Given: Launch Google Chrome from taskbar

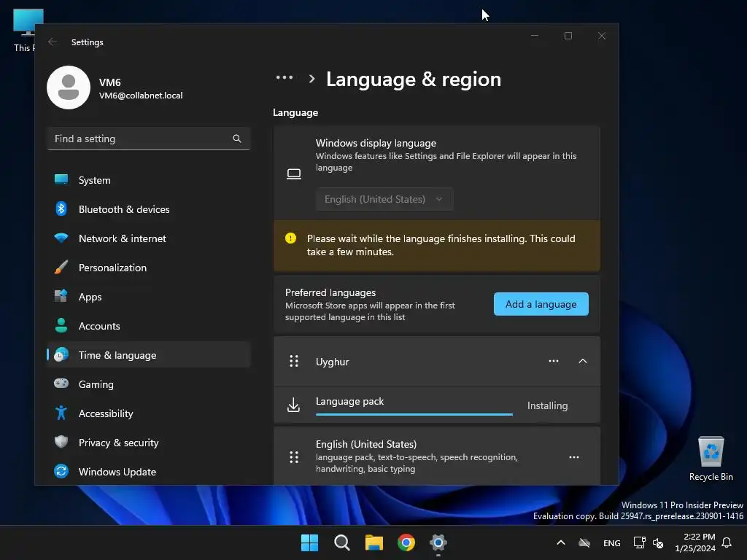Looking at the screenshot, I should [406, 542].
